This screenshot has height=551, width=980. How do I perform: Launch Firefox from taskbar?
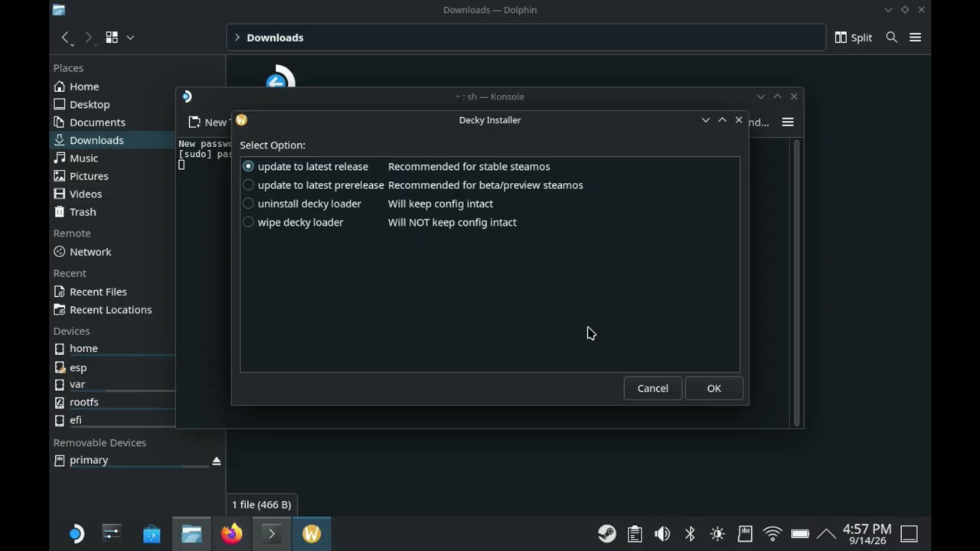(231, 533)
